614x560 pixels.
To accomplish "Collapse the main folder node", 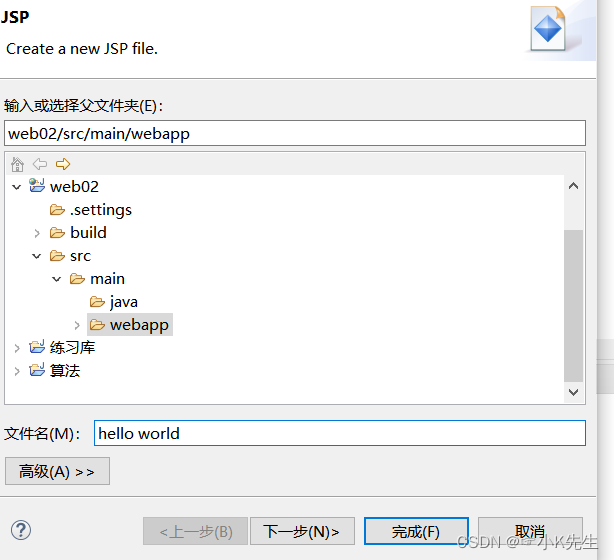I will coord(56,279).
